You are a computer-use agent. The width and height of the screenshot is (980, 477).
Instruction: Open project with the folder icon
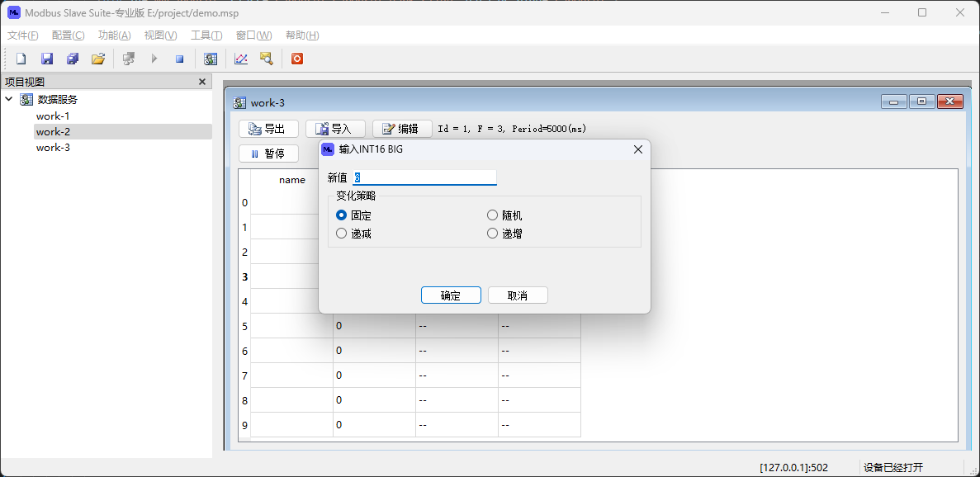[98, 59]
